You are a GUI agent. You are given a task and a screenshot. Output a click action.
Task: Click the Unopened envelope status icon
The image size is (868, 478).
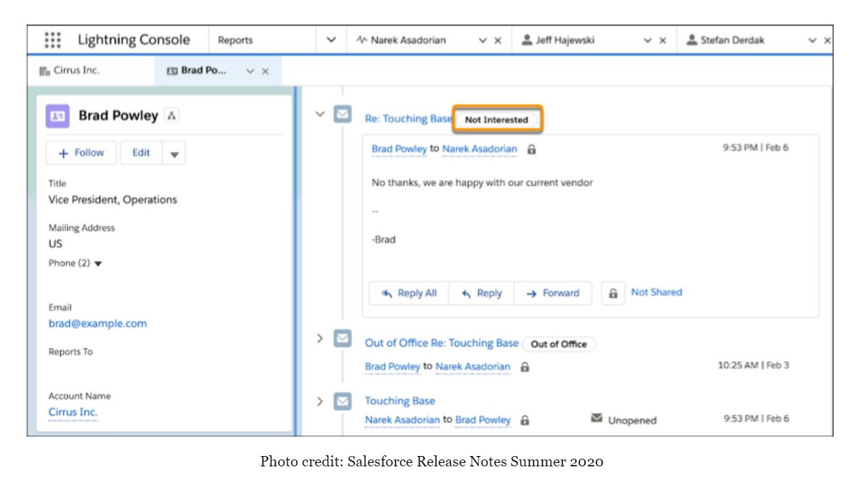[596, 418]
